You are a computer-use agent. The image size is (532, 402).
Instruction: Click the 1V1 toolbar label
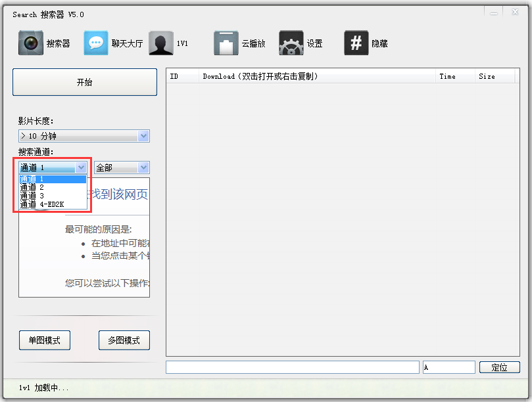coord(182,43)
